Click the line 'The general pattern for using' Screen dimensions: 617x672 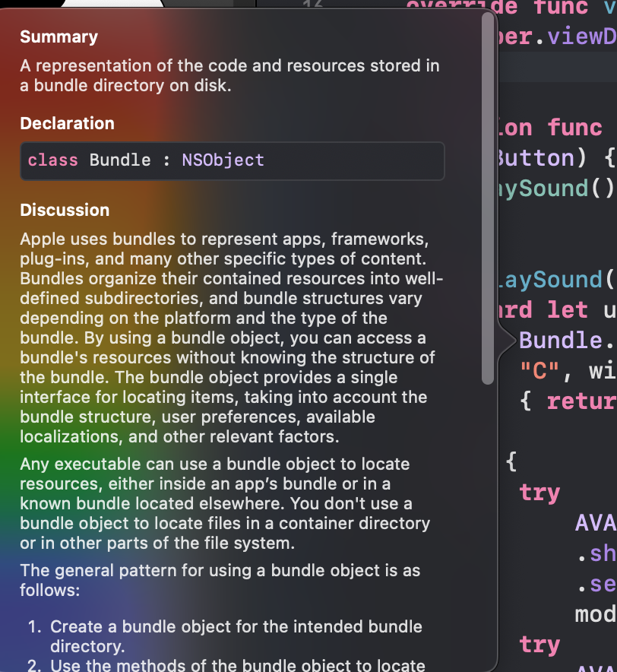(220, 580)
